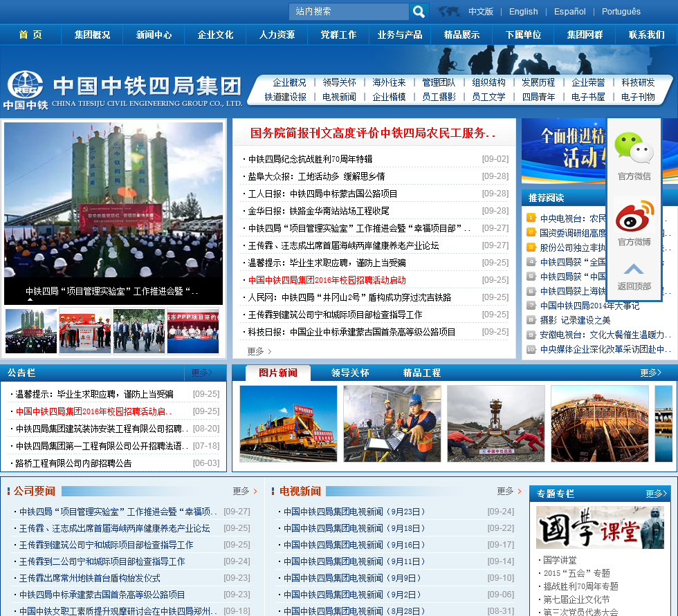Open the 人力资源 menu
Image resolution: width=678 pixels, height=616 pixels.
pos(277,35)
